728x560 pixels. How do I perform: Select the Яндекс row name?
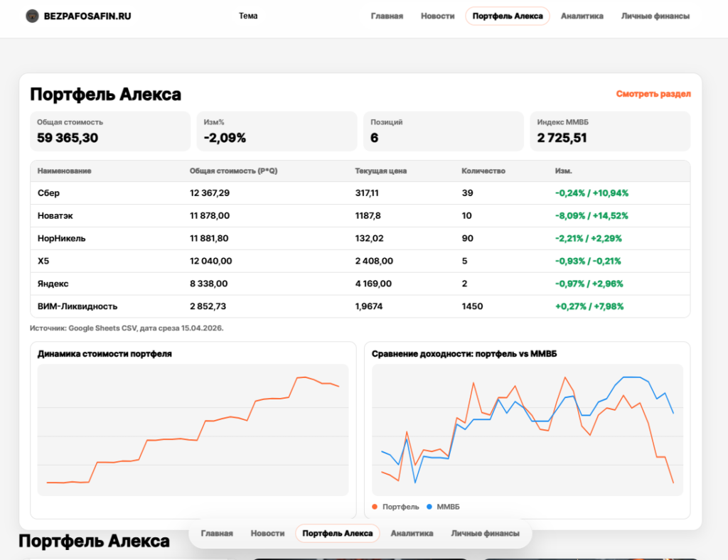53,284
